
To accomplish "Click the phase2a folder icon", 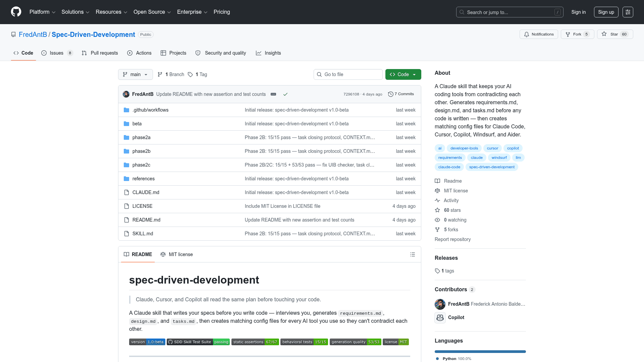I will [x=126, y=137].
